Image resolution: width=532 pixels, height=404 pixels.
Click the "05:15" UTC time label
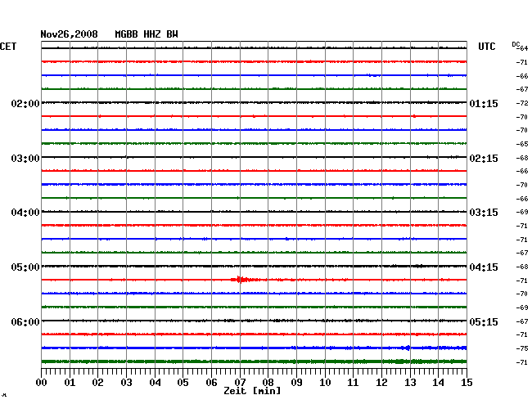click(x=484, y=321)
